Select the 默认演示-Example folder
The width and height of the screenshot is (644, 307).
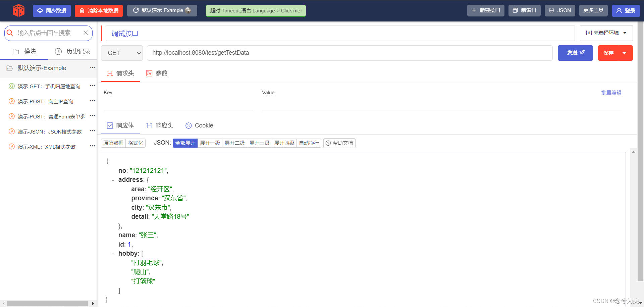(42, 68)
